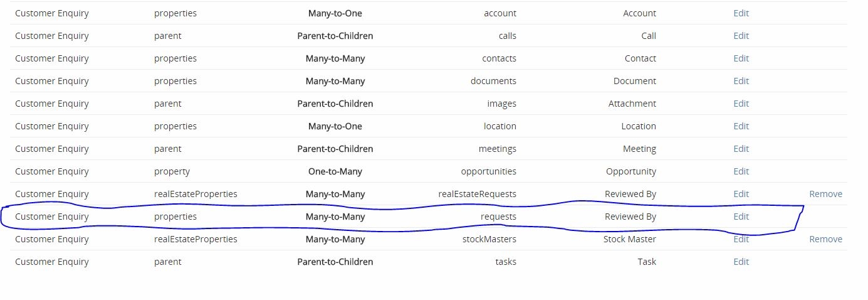Edit the images Attachment relationship
This screenshot has width=868, height=300.
pos(741,104)
